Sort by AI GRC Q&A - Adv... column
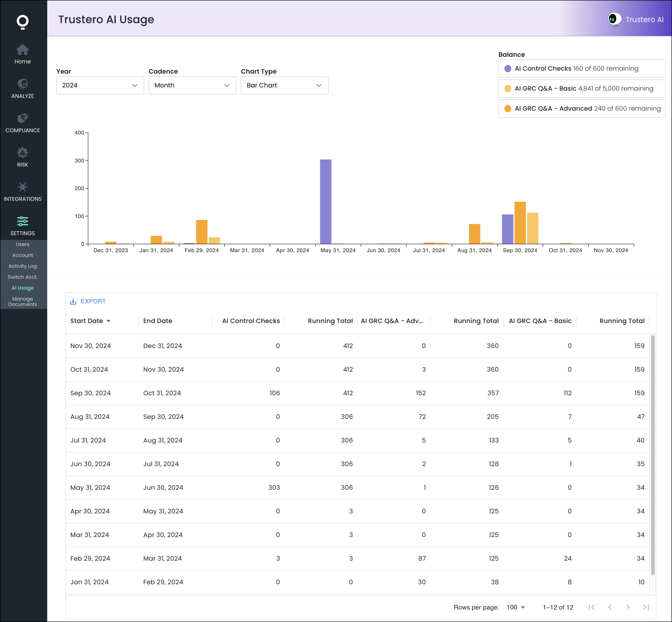 coord(391,321)
